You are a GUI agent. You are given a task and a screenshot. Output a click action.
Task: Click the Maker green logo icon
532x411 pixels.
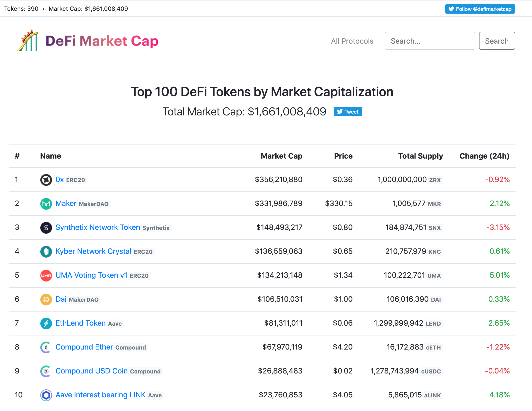[46, 204]
